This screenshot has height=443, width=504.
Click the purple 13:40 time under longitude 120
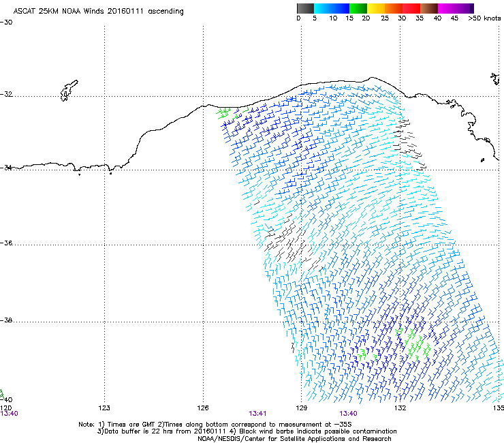tap(9, 414)
